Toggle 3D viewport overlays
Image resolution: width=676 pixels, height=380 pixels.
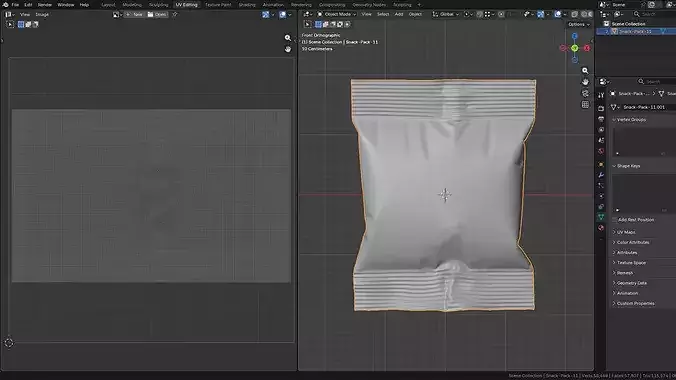(558, 14)
